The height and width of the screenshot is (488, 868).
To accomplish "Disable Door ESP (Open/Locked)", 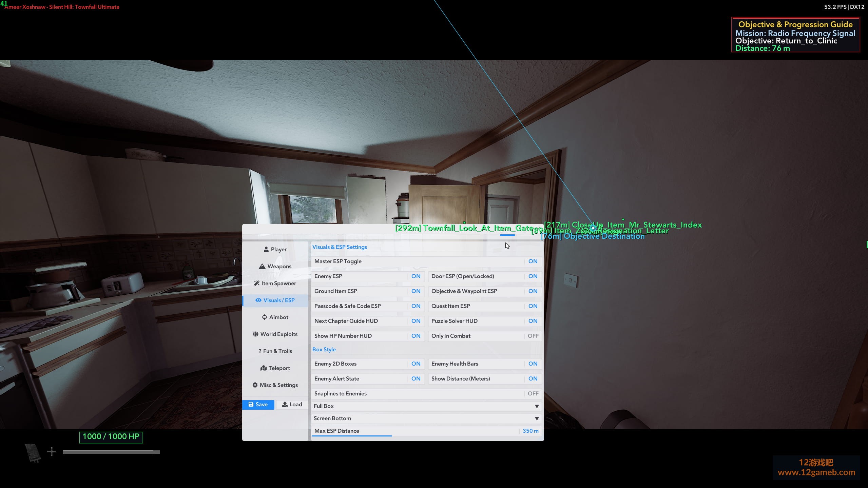I will tap(484, 276).
